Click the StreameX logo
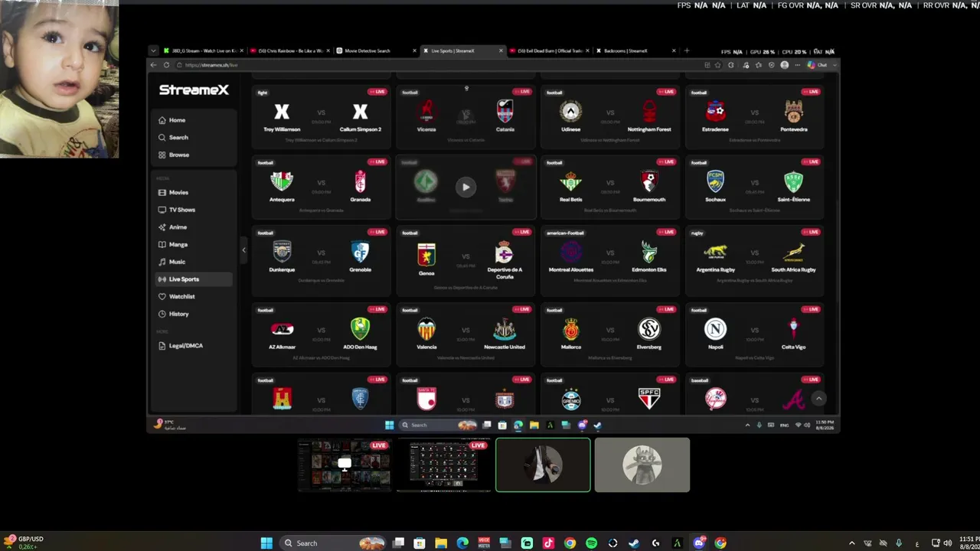This screenshot has width=980, height=551. [x=194, y=90]
